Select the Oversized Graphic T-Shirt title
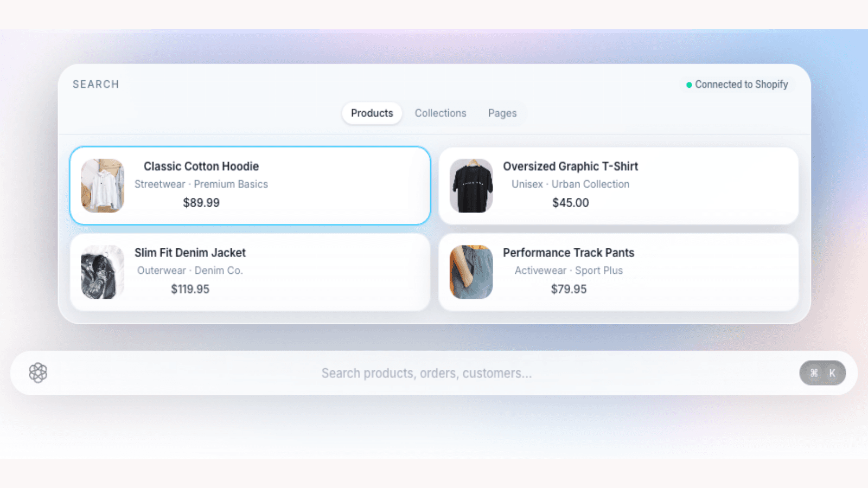The width and height of the screenshot is (868, 488). pos(570,166)
